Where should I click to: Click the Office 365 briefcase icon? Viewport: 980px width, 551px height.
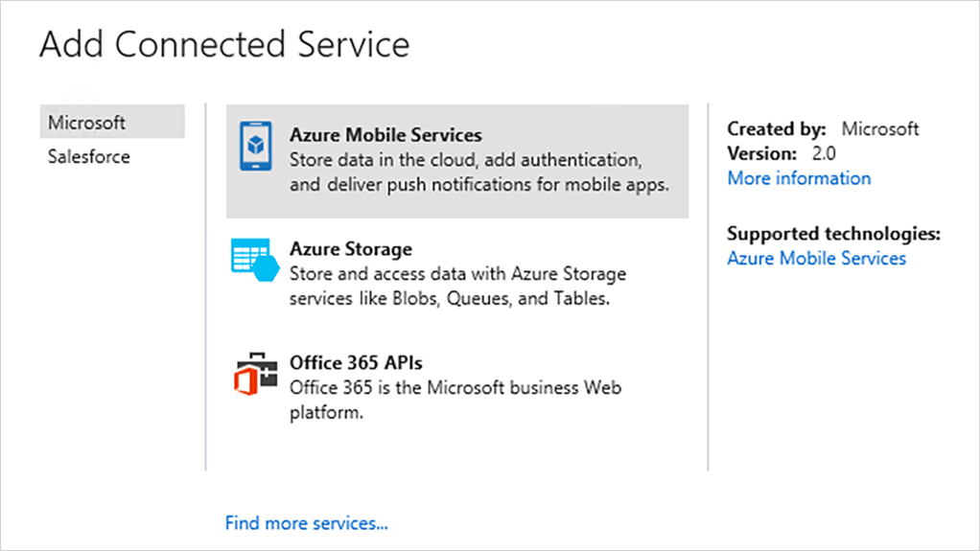253,374
